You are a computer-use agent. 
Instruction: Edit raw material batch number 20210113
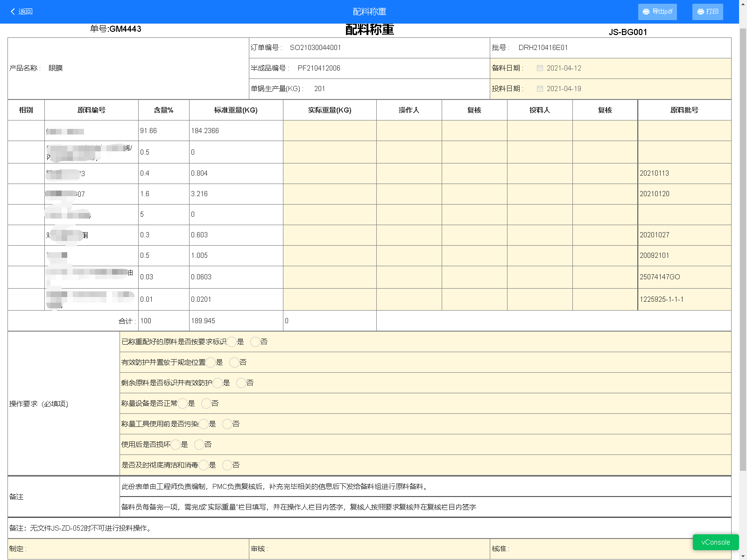684,173
